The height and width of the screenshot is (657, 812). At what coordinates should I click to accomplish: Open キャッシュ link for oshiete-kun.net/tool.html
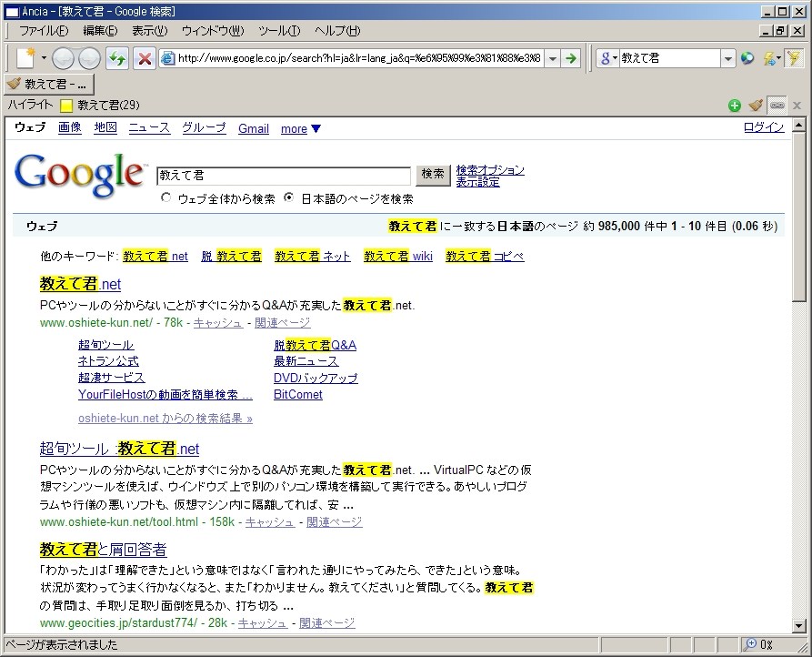[x=270, y=521]
